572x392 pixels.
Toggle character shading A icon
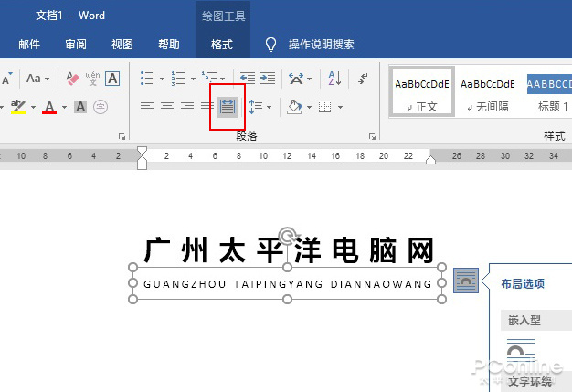pyautogui.click(x=80, y=107)
